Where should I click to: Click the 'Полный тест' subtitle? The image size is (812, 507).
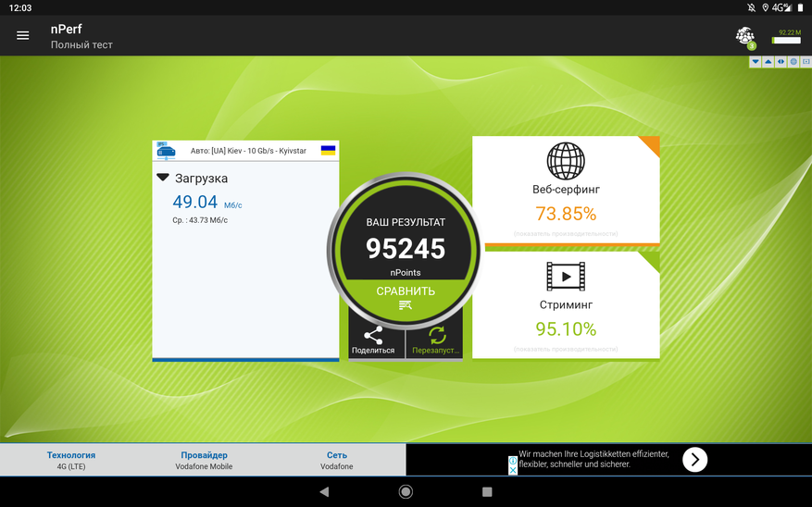(x=81, y=45)
